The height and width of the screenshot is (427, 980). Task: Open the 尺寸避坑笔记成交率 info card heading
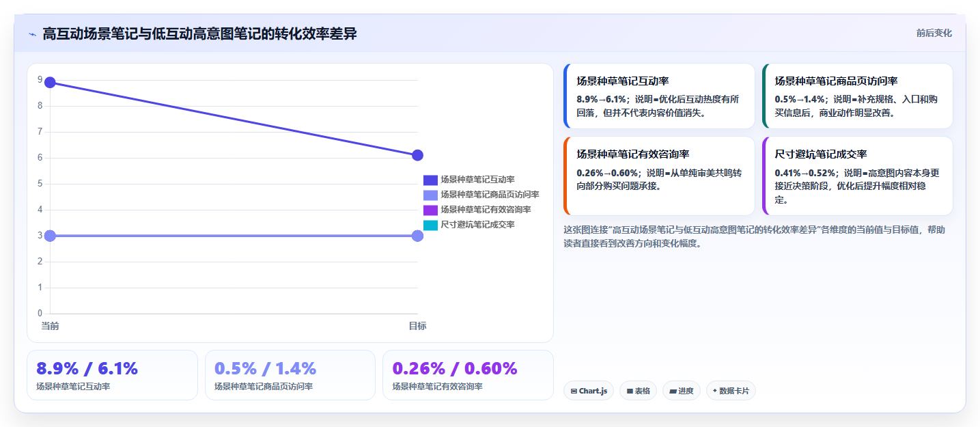820,154
